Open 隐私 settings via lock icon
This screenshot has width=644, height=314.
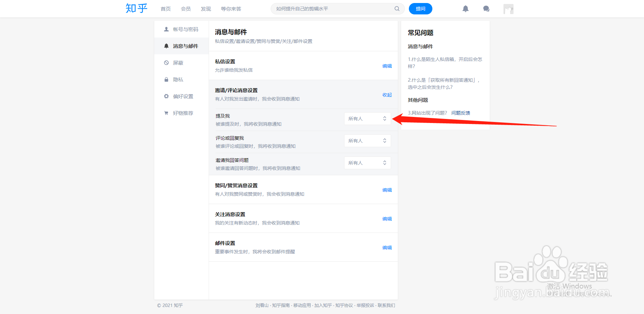click(x=166, y=79)
